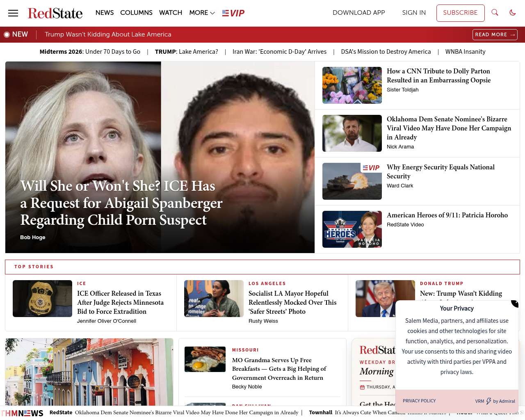525x420 pixels.
Task: Open 'MO Grandma Serves Up Free Breakfasts' story
Action: tap(279, 369)
